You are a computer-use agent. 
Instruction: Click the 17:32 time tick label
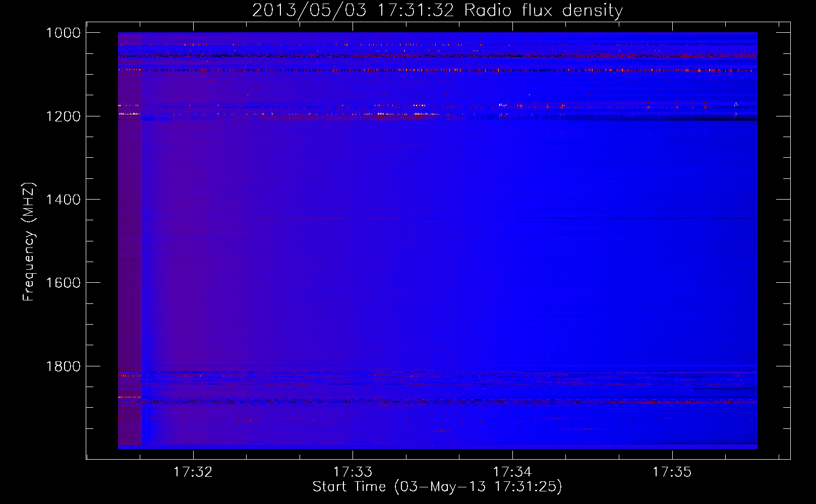click(x=193, y=472)
